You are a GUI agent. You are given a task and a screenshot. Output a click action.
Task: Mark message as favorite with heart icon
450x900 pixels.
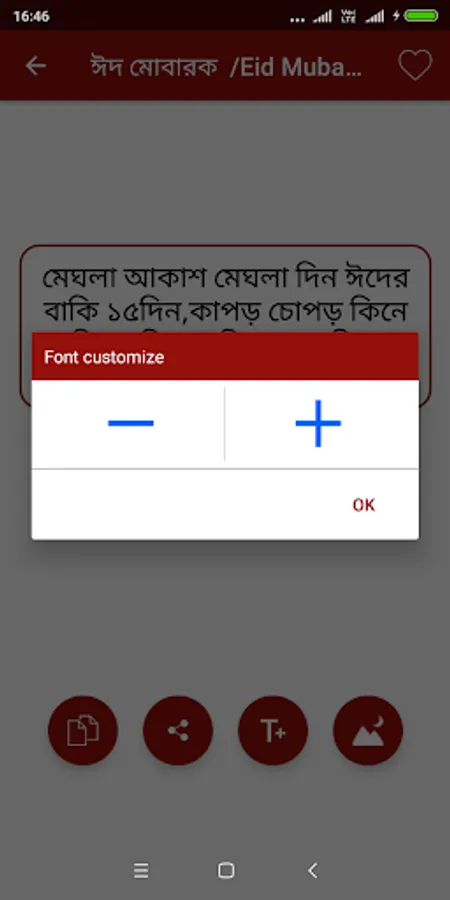[x=415, y=65]
